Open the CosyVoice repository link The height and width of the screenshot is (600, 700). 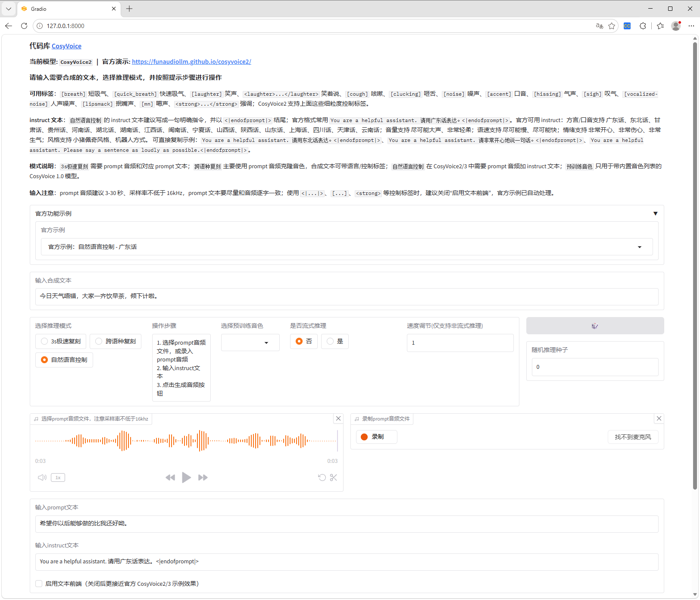[66, 46]
